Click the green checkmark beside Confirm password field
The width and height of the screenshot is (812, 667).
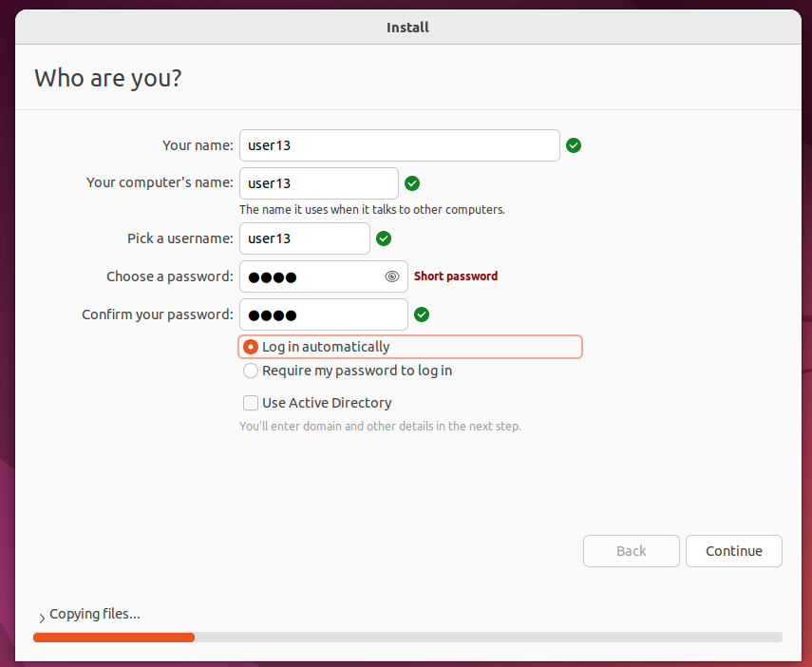point(422,314)
